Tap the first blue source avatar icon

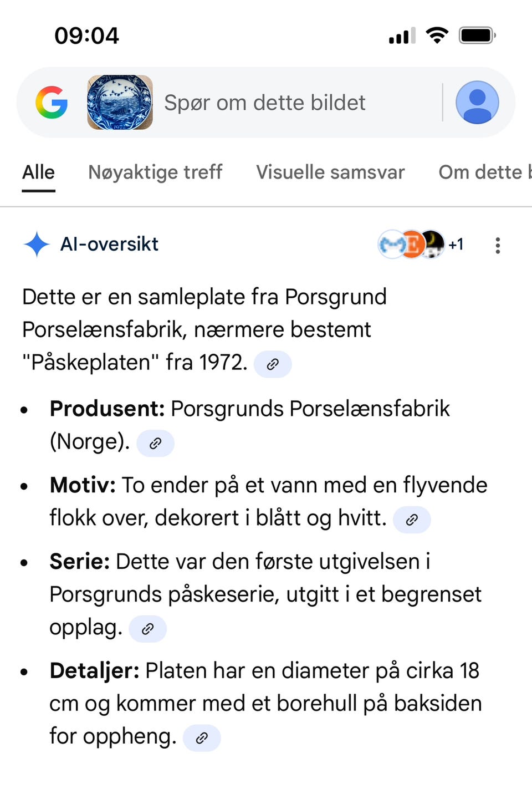click(391, 245)
